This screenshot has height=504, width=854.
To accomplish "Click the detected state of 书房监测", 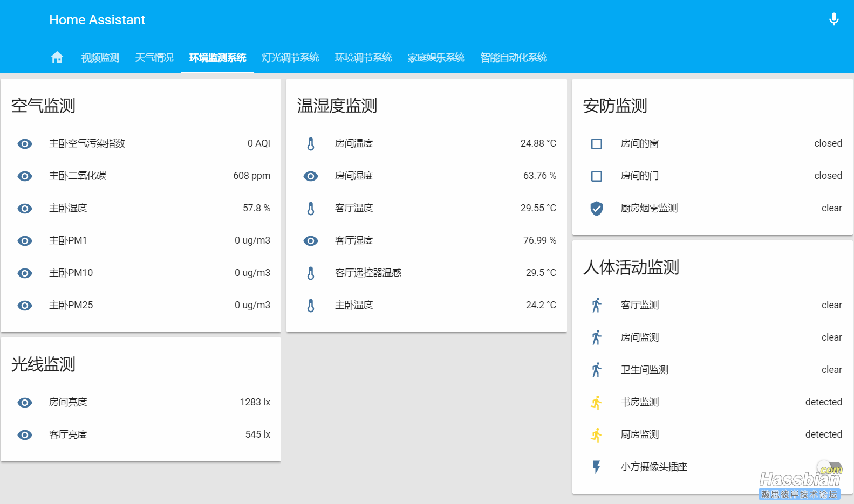I will pyautogui.click(x=824, y=402).
